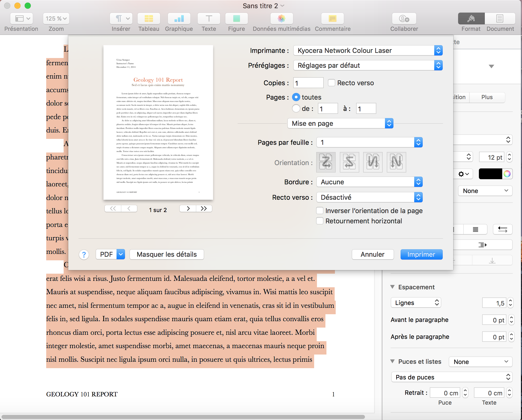Open the Document inspector icon

(x=500, y=18)
